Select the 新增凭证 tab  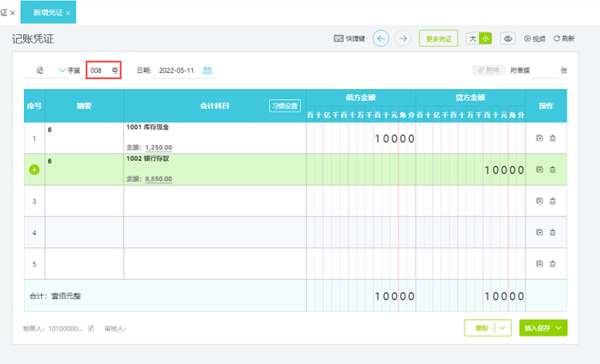[47, 13]
